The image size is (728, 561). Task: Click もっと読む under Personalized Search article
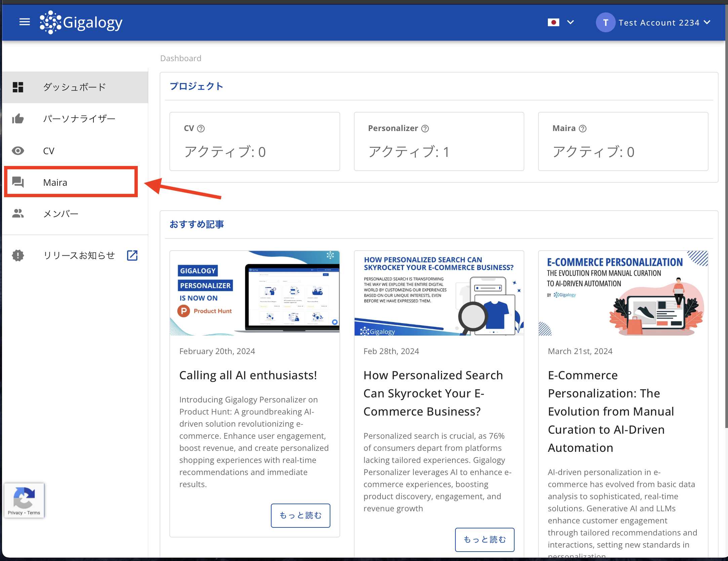(484, 540)
